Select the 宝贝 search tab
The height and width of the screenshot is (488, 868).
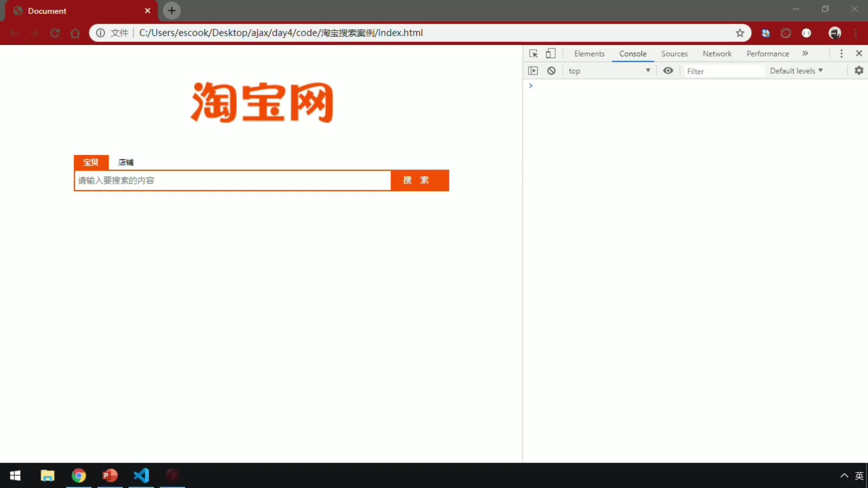tap(91, 162)
